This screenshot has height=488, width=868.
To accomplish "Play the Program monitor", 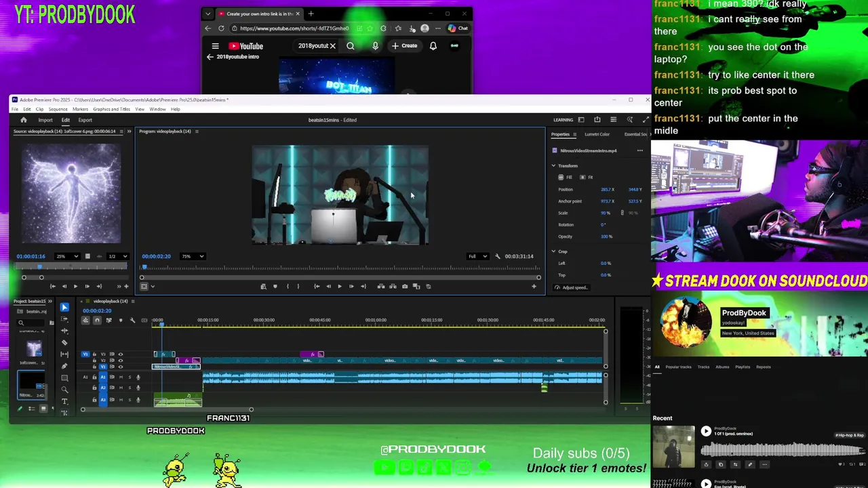I will click(x=340, y=286).
